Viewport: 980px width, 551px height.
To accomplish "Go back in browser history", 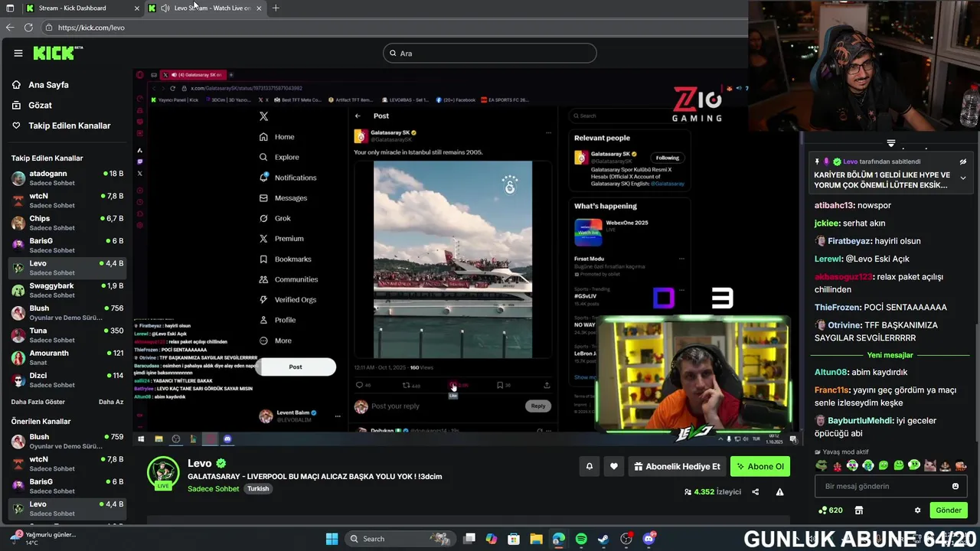I will point(10,28).
